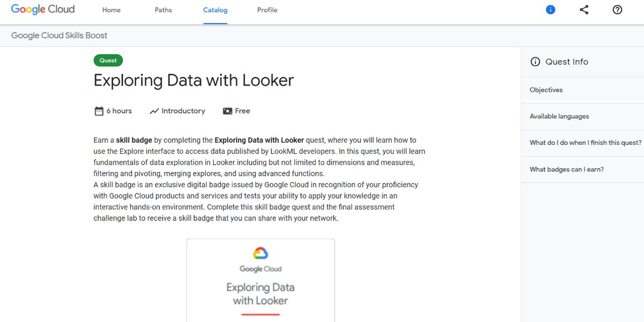Go to the Home tab

tap(112, 10)
